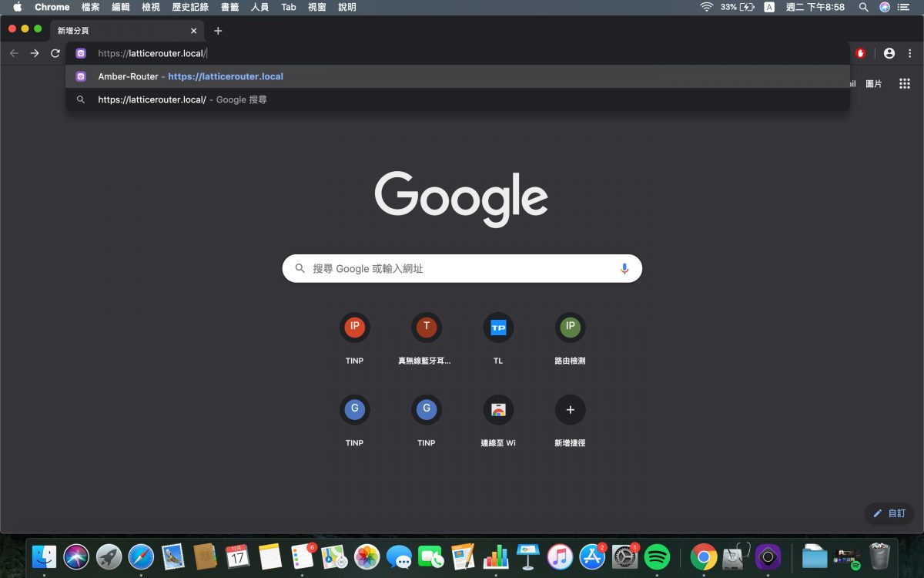924x578 pixels.
Task: Open the 歷史記錄 menu
Action: (190, 7)
